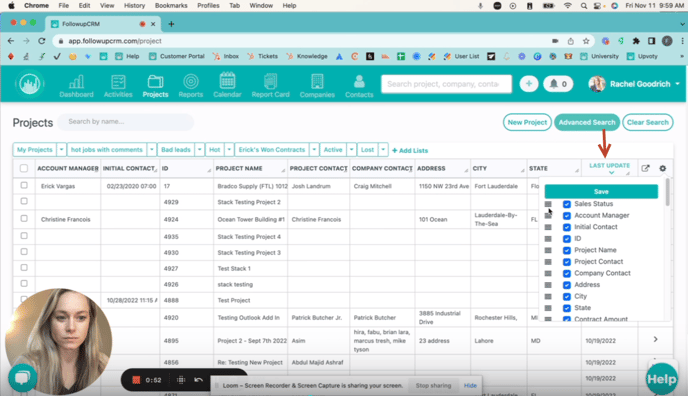Click the Save button in column panel
The width and height of the screenshot is (688, 396).
click(x=601, y=192)
